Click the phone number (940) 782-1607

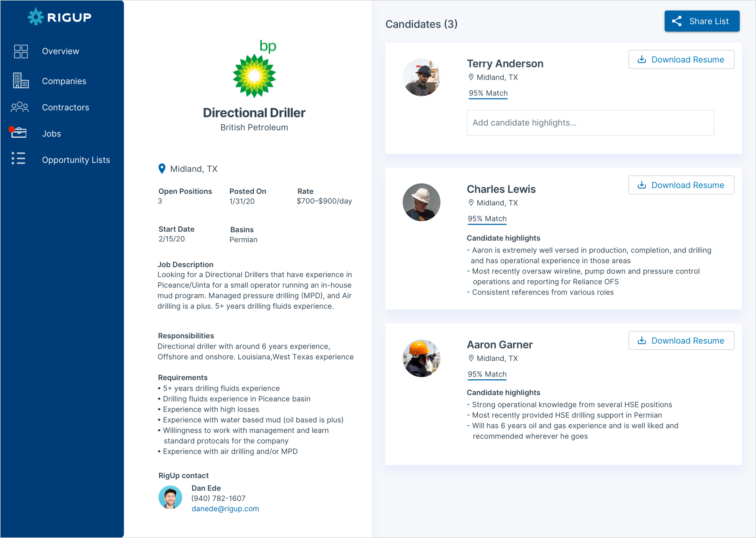point(218,498)
